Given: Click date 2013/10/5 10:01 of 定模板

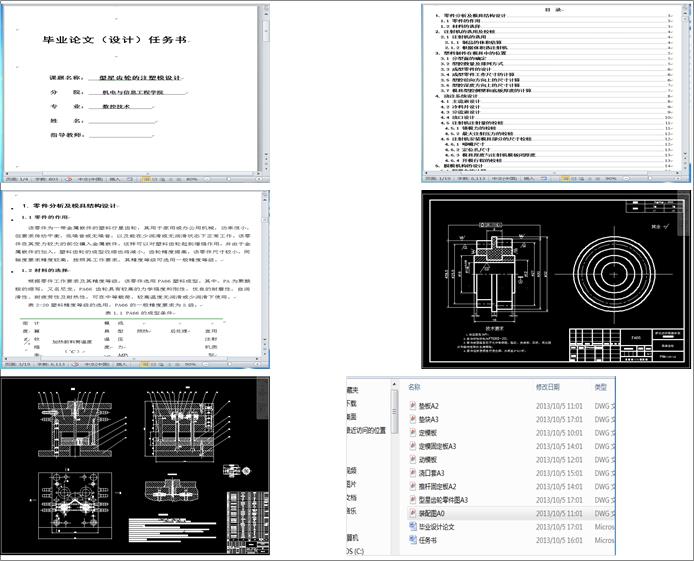Looking at the screenshot, I should point(559,433).
